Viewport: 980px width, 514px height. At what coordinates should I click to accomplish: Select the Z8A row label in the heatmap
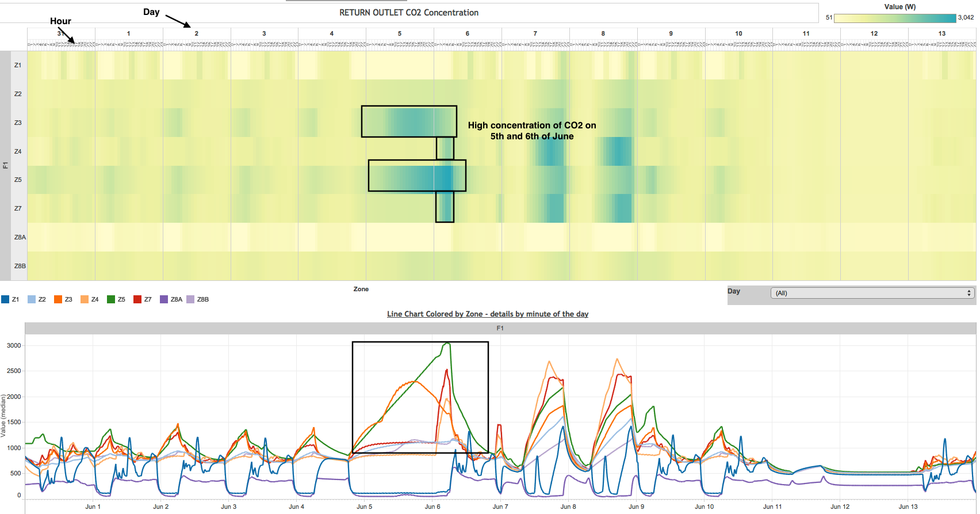[x=20, y=237]
